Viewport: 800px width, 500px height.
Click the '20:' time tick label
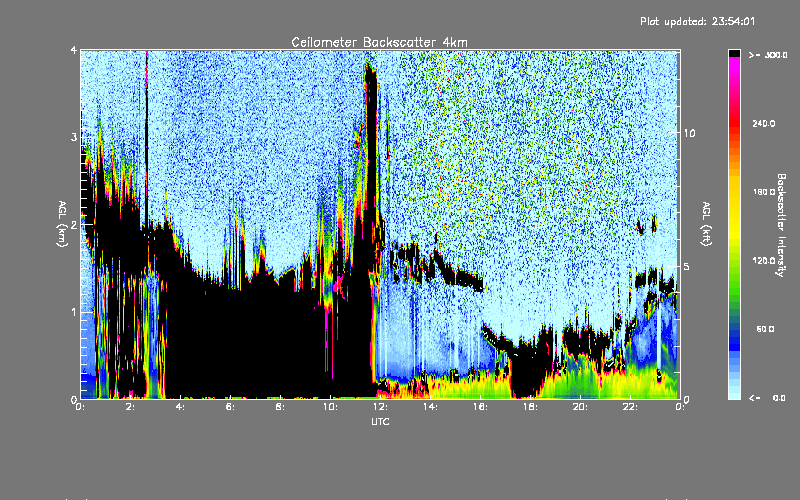(580, 407)
